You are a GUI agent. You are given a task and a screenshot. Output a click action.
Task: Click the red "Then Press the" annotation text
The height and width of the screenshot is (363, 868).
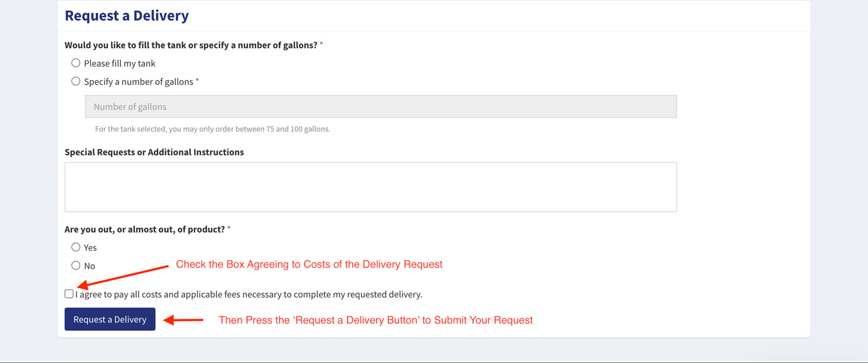(x=376, y=320)
